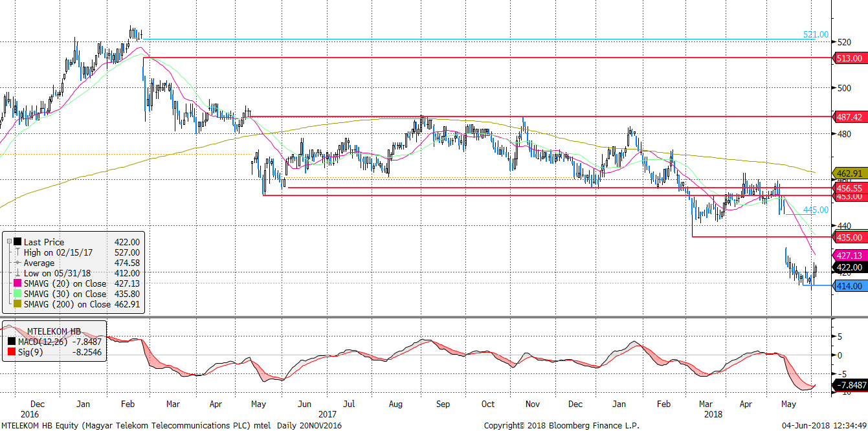Click the High marker icon in legend

pos(17,252)
